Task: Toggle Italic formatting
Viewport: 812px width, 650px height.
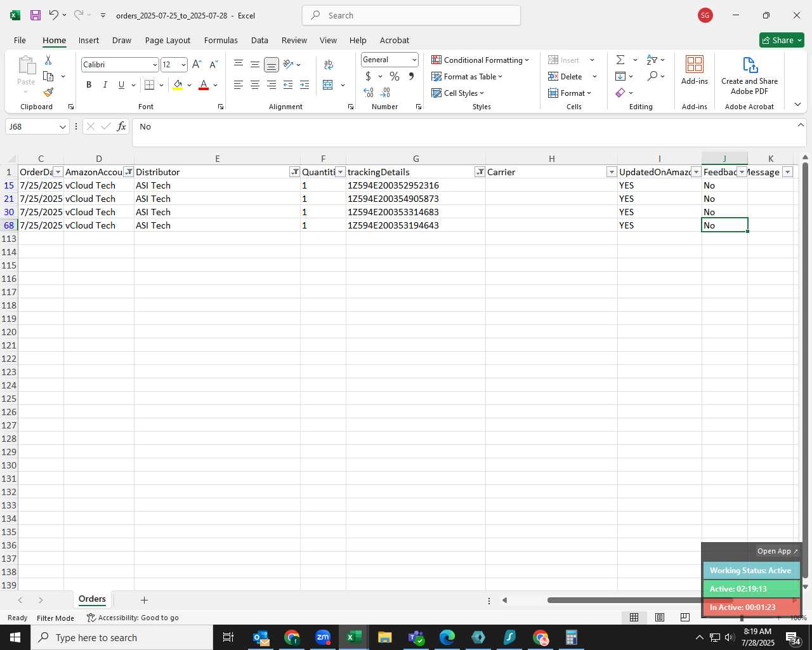Action: (105, 85)
